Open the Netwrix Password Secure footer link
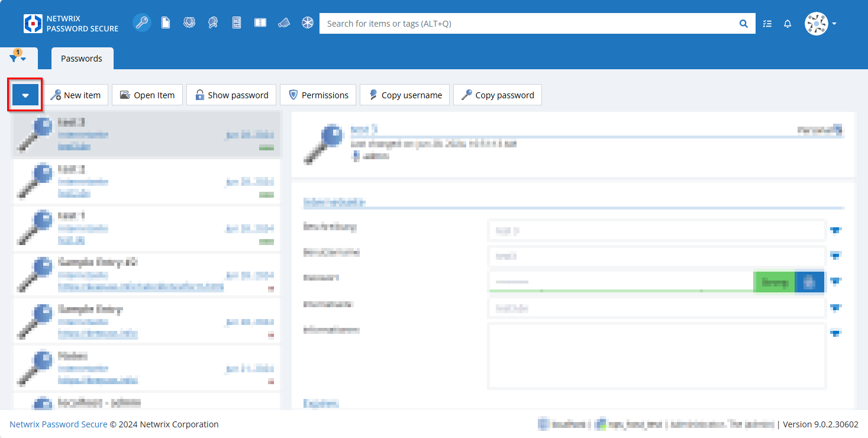868x438 pixels. [59, 424]
